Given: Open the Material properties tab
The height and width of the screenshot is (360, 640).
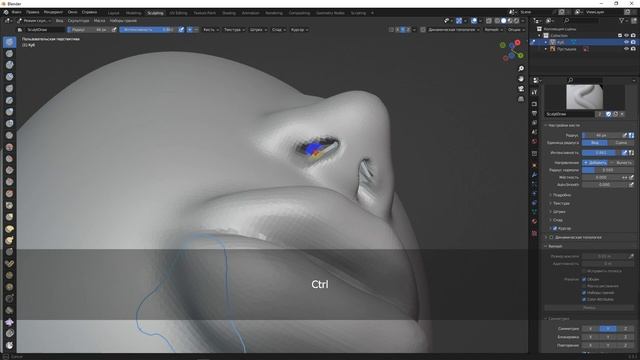Looking at the screenshot, I should pyautogui.click(x=534, y=221).
